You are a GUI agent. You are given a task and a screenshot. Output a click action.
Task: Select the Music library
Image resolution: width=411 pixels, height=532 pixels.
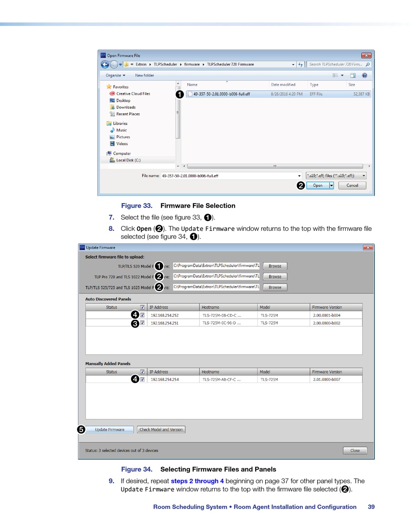[x=121, y=130]
